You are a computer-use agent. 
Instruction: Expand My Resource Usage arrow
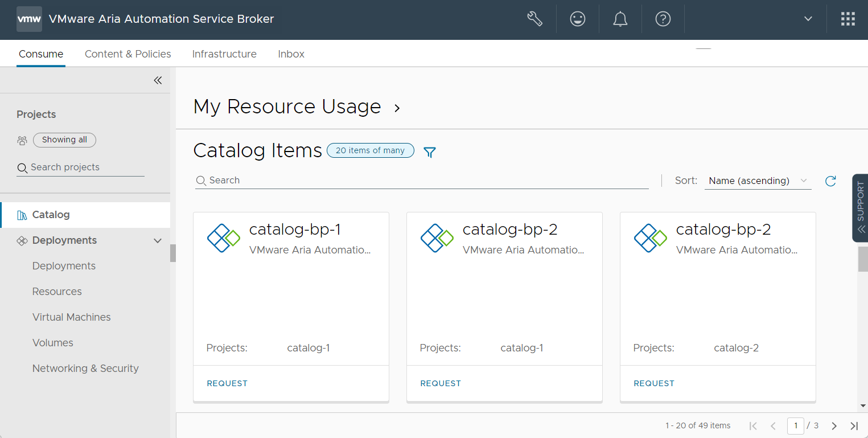pyautogui.click(x=397, y=108)
